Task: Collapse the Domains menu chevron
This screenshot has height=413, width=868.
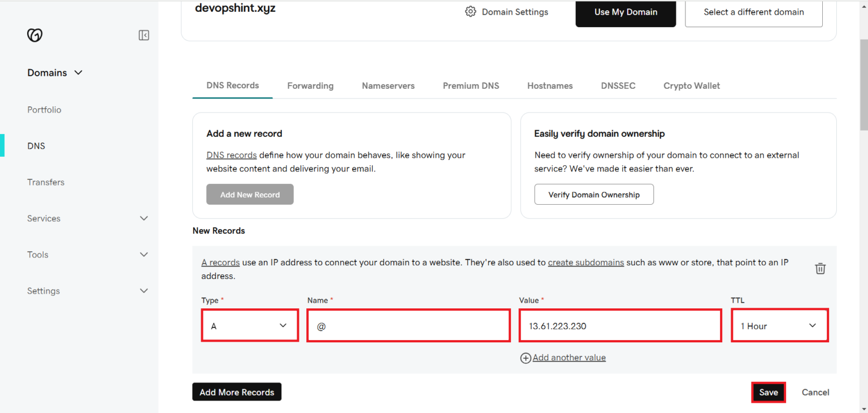Action: (x=79, y=72)
